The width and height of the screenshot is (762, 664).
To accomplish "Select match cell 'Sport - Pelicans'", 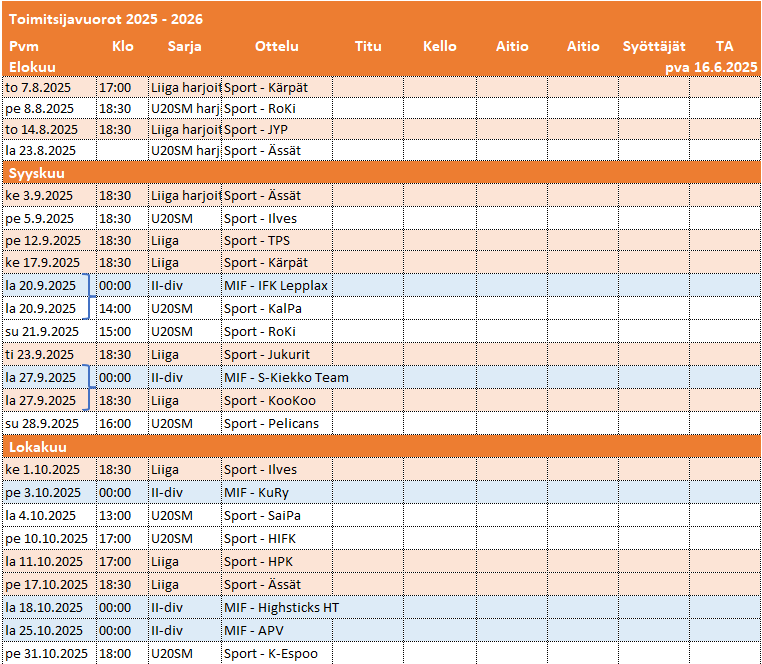I will [x=277, y=423].
